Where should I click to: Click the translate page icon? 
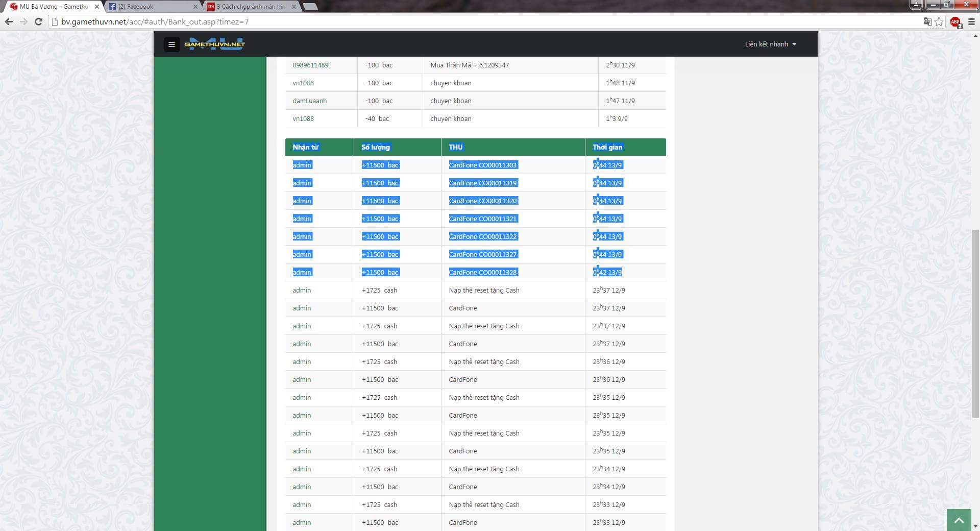click(927, 21)
